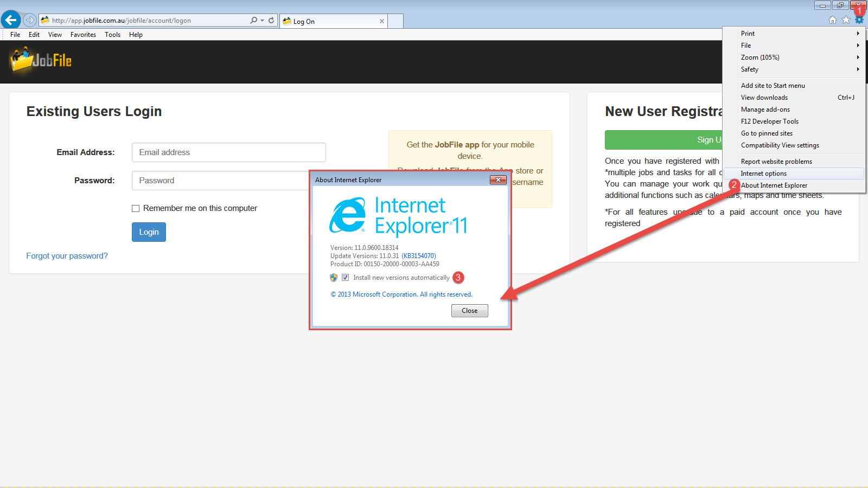This screenshot has width=868, height=488.
Task: Open the Edit menu
Action: point(34,35)
